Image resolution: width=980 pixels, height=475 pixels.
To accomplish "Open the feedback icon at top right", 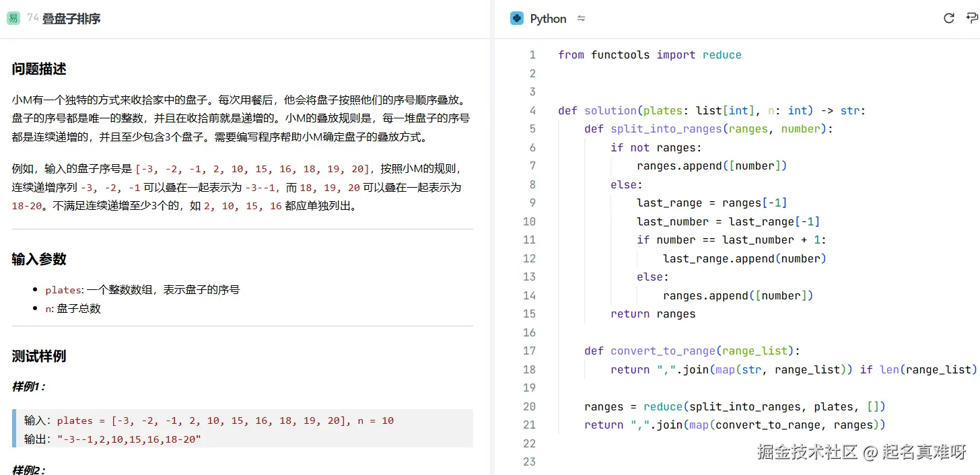I will 971,18.
